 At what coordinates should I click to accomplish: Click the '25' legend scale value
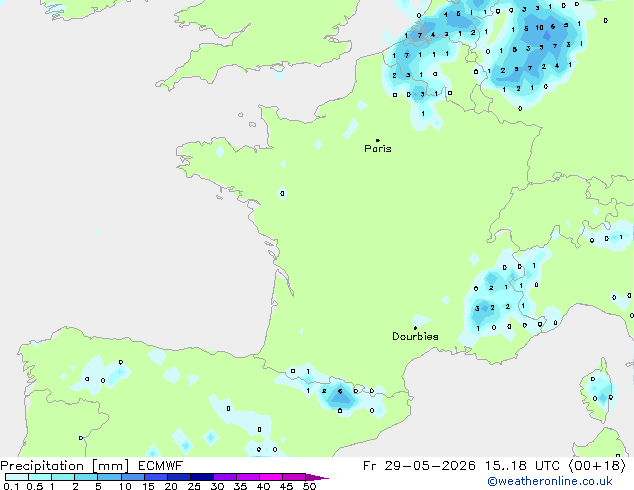coord(194,486)
